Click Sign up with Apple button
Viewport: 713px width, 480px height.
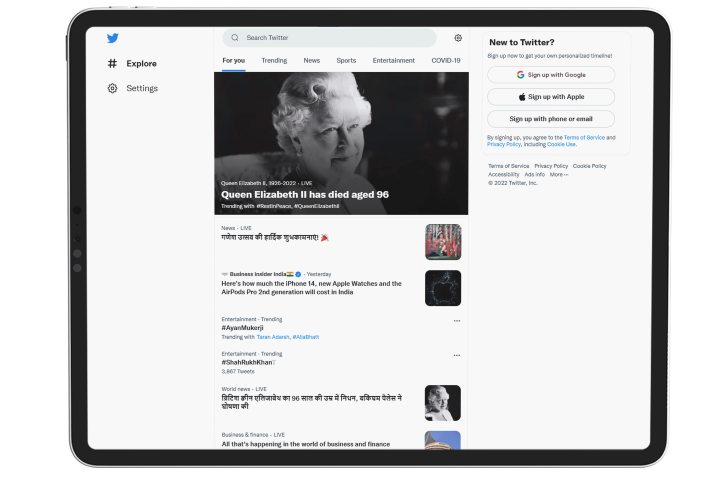pos(551,97)
